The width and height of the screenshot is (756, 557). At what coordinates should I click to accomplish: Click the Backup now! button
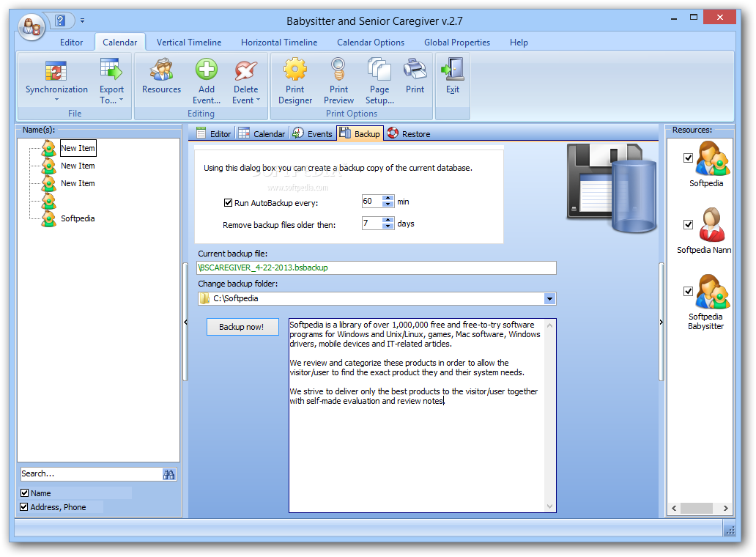point(242,327)
